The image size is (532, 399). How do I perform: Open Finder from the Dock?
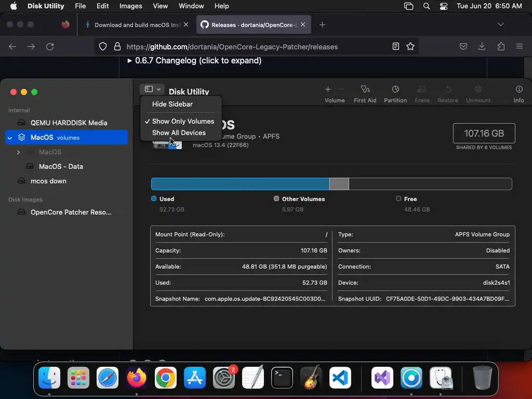tap(49, 378)
